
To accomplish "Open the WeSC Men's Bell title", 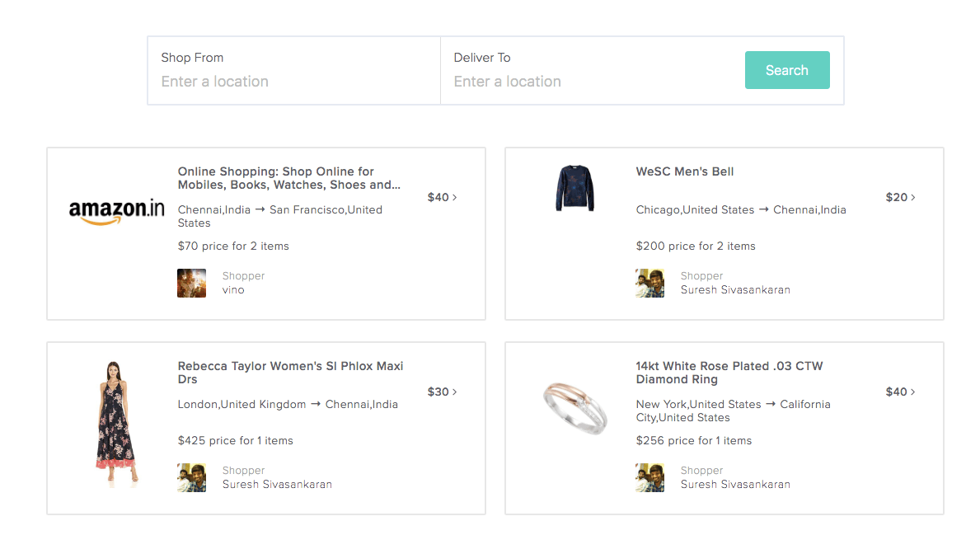I will (x=684, y=171).
